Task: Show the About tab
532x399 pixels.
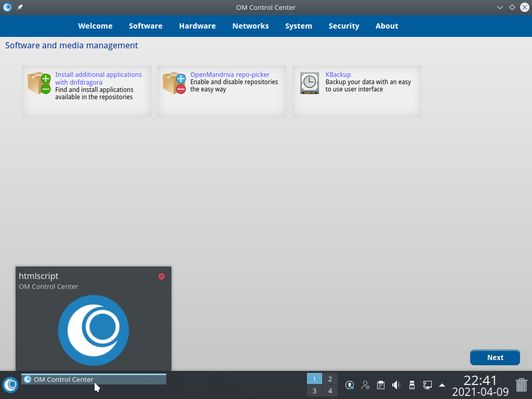Action: point(387,26)
